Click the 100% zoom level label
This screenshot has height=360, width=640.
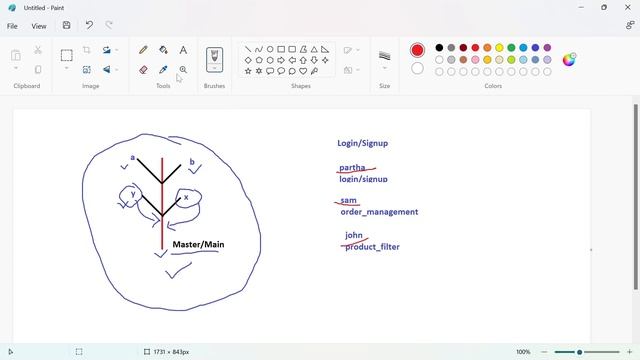coord(523,352)
